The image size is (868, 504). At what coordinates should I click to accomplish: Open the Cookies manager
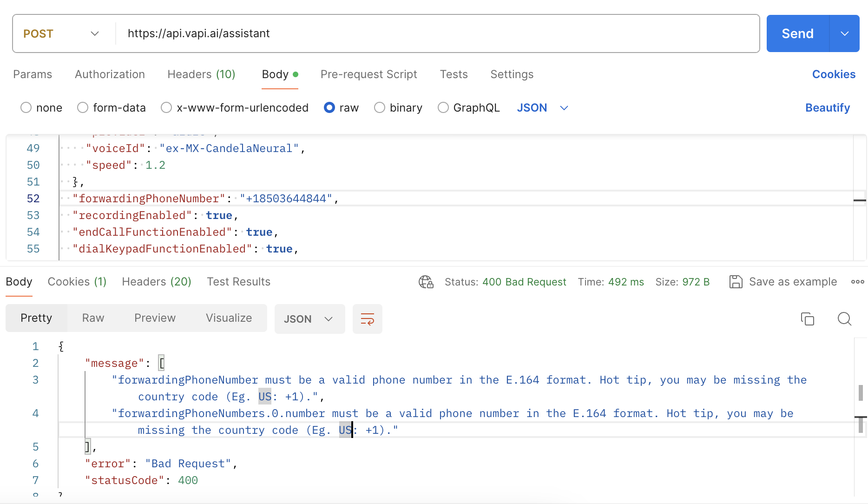coord(834,74)
